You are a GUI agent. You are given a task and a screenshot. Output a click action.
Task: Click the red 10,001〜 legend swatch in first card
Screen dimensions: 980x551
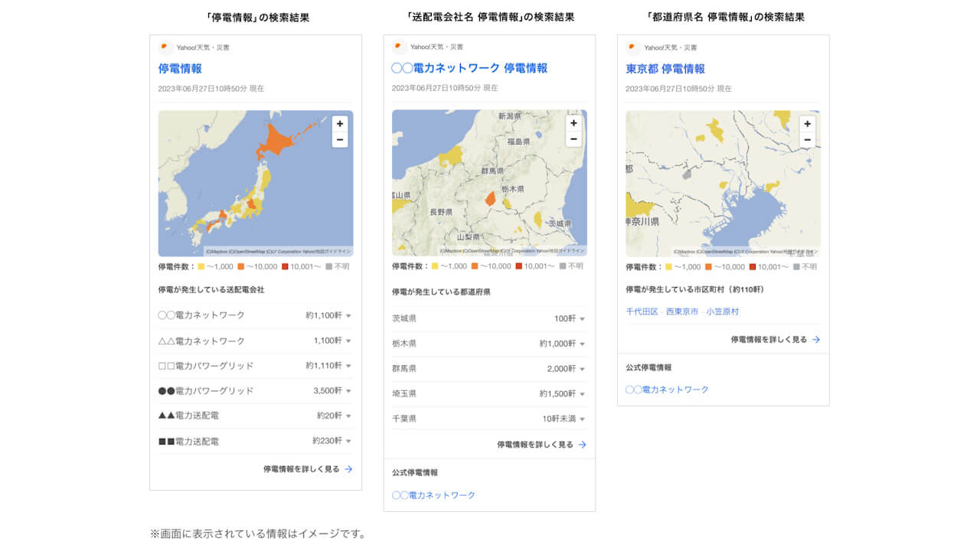click(285, 267)
